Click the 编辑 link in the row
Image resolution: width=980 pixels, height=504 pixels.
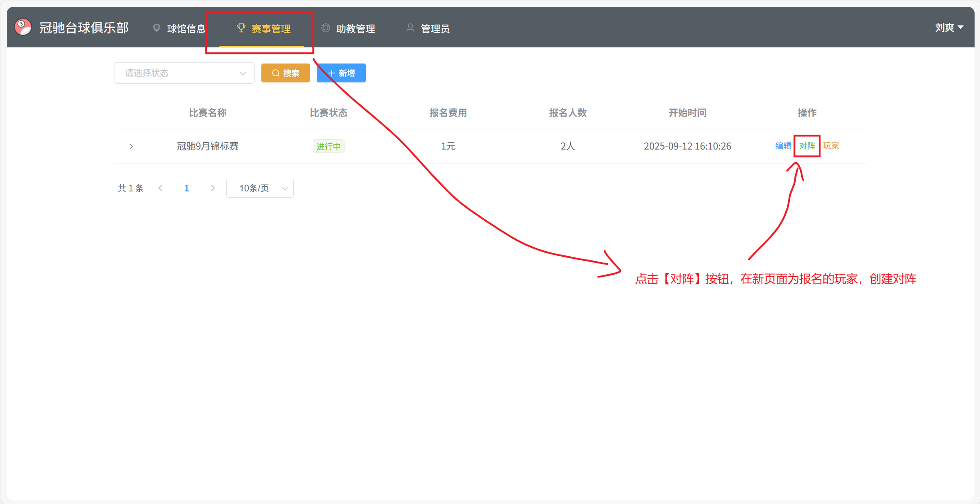(x=783, y=146)
